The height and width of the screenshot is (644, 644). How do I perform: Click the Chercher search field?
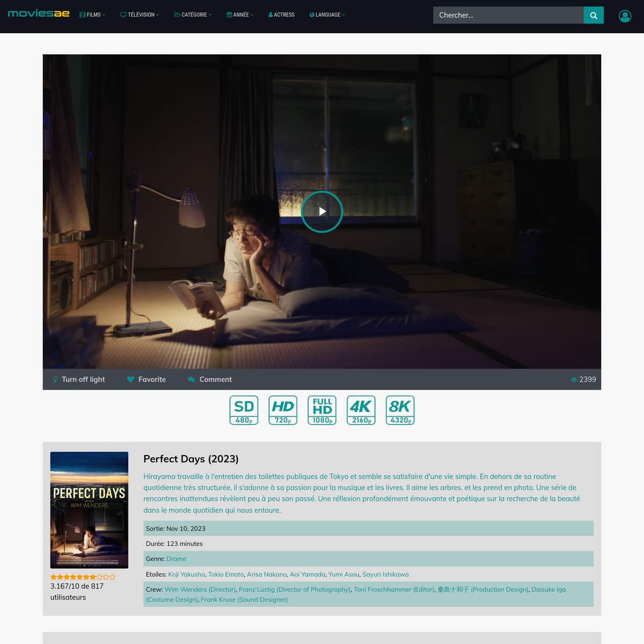(x=508, y=15)
